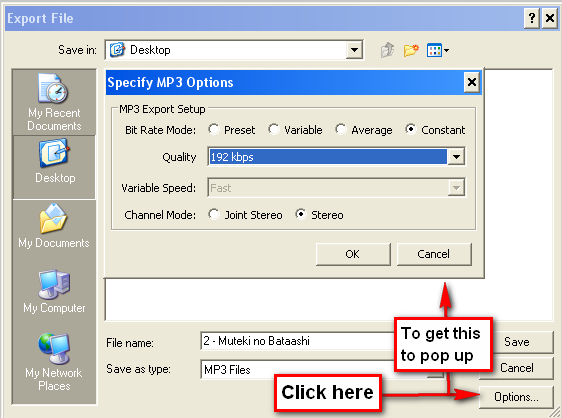Open the My Network Places shortcut
This screenshot has width=562, height=418.
click(x=54, y=362)
